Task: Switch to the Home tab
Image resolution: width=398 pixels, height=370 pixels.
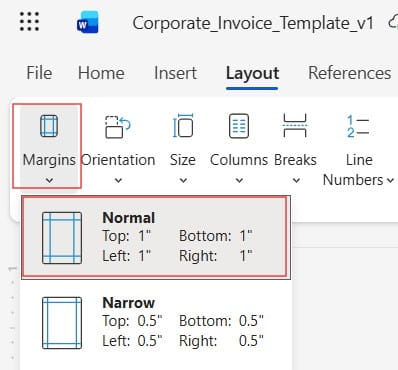Action: pos(101,73)
